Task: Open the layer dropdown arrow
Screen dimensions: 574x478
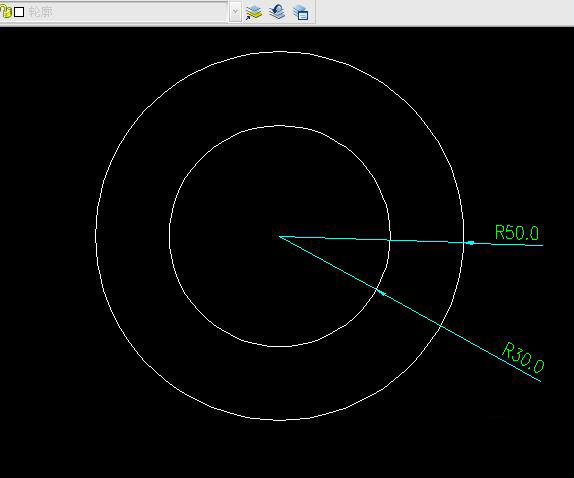Action: (235, 12)
